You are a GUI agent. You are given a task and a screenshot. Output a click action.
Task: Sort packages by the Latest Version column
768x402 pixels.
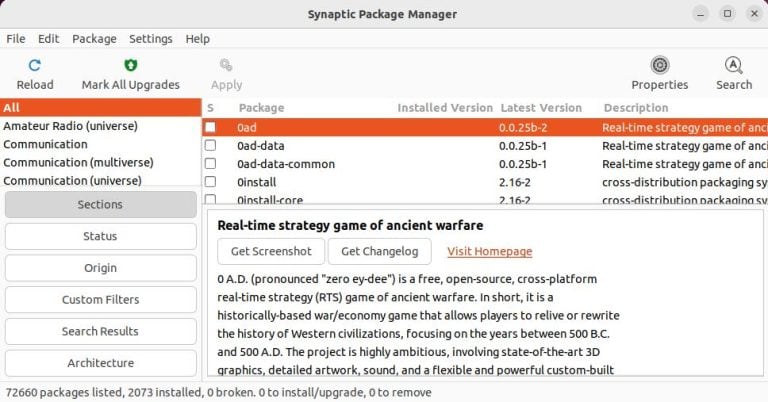pos(540,108)
